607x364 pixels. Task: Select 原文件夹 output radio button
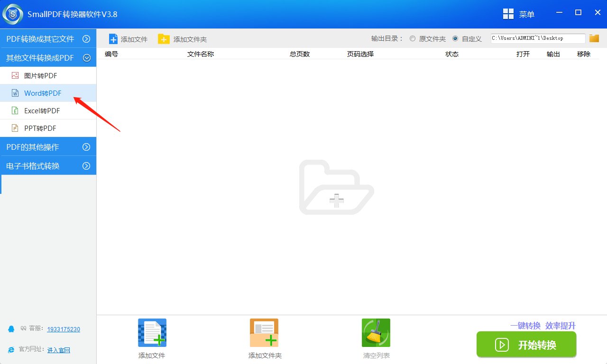click(x=413, y=38)
